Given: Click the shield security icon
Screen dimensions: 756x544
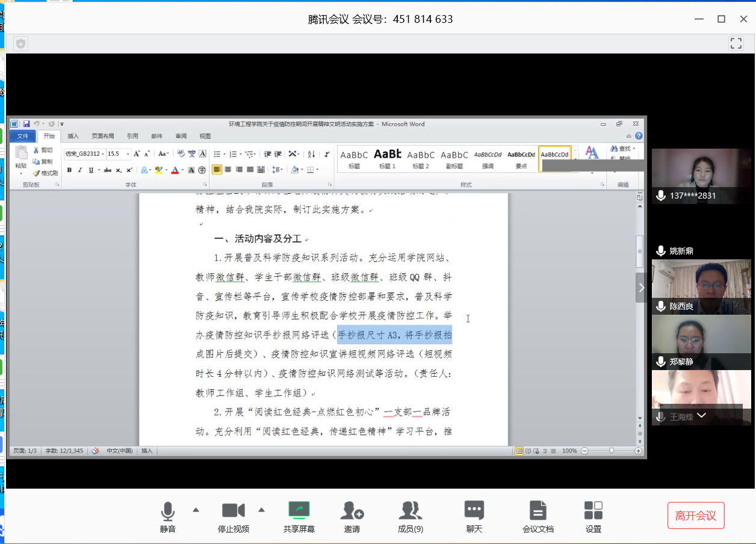Looking at the screenshot, I should (x=21, y=43).
